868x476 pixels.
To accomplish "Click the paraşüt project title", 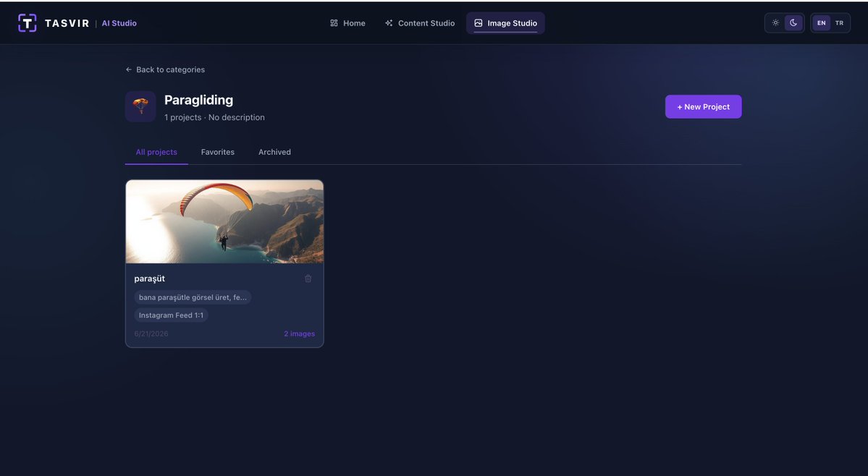I will [x=149, y=279].
